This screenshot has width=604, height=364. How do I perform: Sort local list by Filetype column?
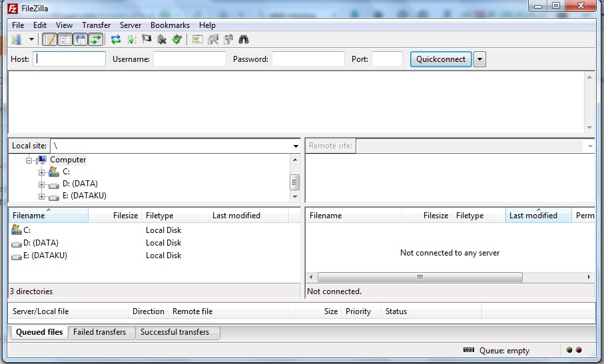(x=175, y=216)
